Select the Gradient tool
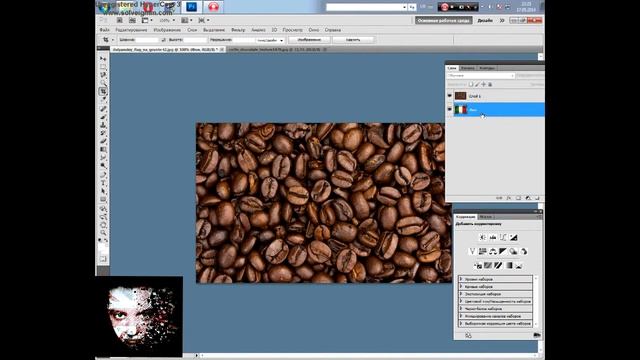This screenshot has width=640, height=360. 103,149
